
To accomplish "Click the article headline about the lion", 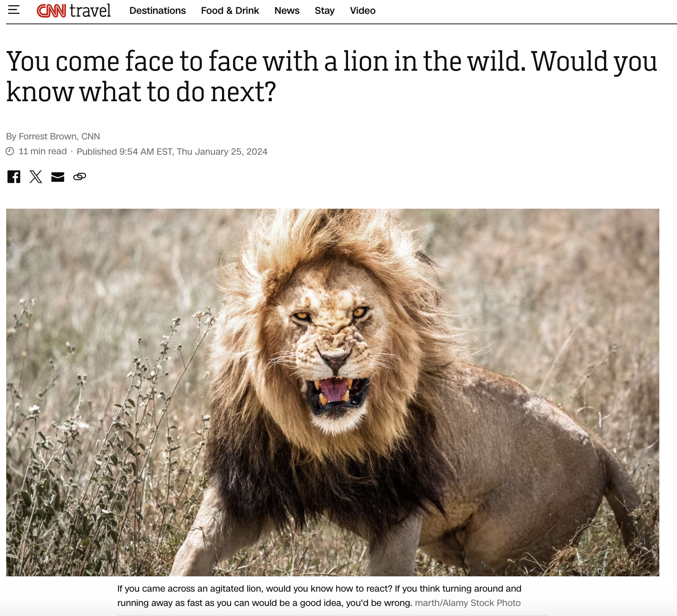I will tap(332, 76).
